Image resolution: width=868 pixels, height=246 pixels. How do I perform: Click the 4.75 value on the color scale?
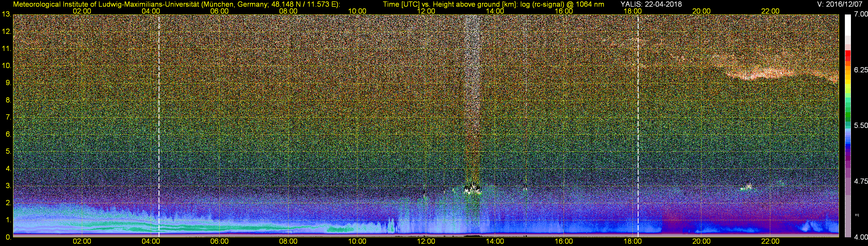click(860, 181)
